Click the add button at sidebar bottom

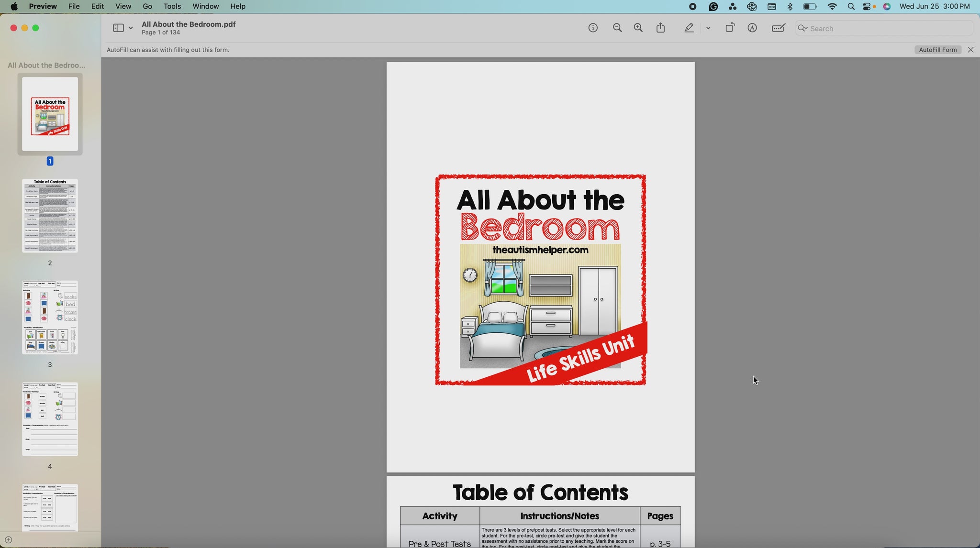pyautogui.click(x=8, y=540)
